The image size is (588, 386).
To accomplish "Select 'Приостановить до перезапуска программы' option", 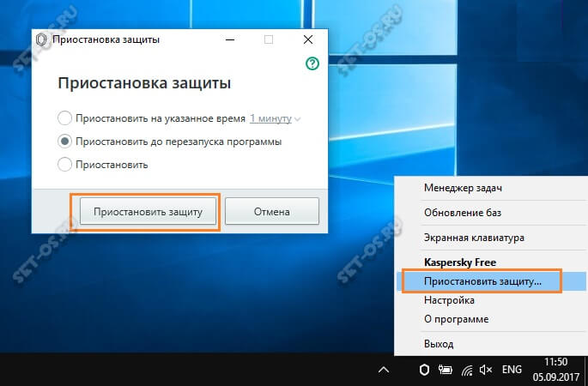I will pyautogui.click(x=64, y=142).
